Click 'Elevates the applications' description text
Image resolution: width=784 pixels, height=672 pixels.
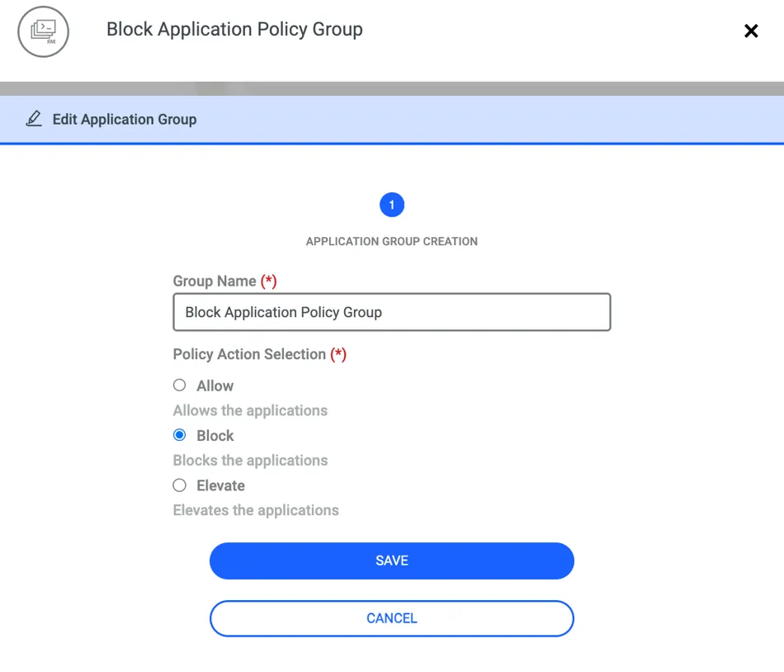256,510
